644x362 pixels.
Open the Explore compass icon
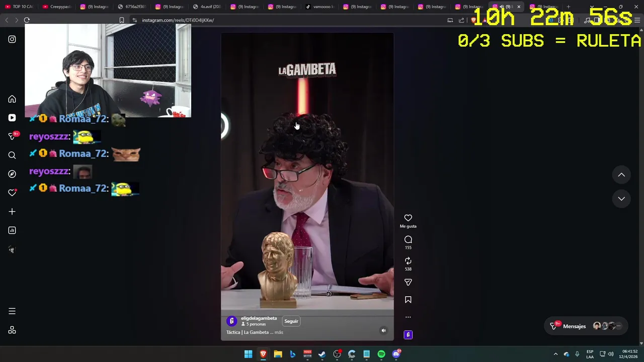coord(12,174)
